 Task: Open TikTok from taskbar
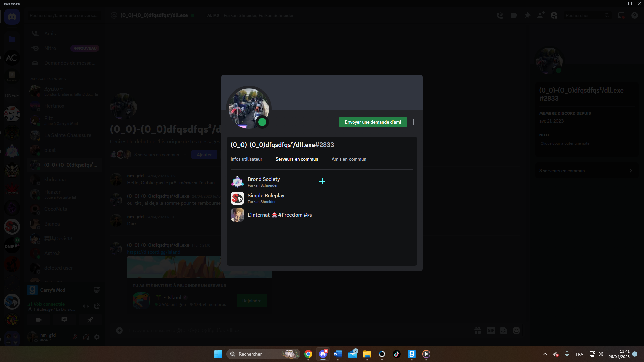[397, 354]
